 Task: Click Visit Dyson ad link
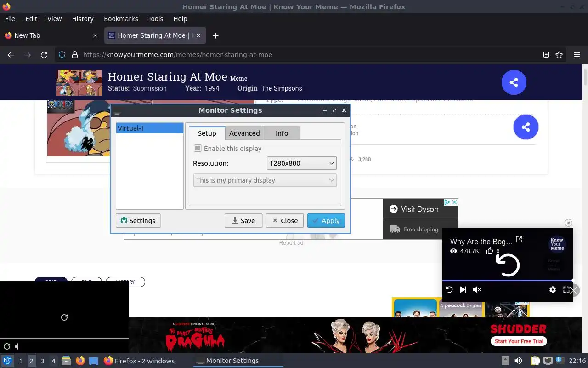click(x=419, y=209)
